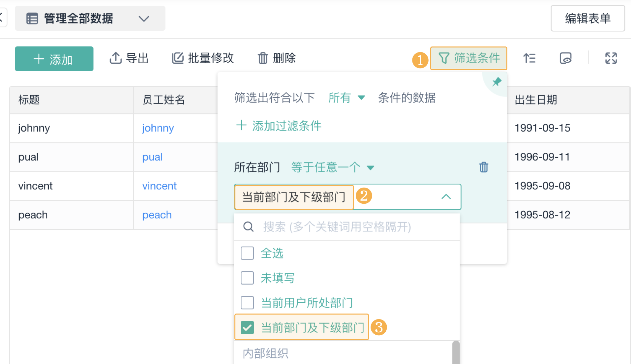Click the view display settings icon
This screenshot has height=364, width=631.
click(565, 58)
